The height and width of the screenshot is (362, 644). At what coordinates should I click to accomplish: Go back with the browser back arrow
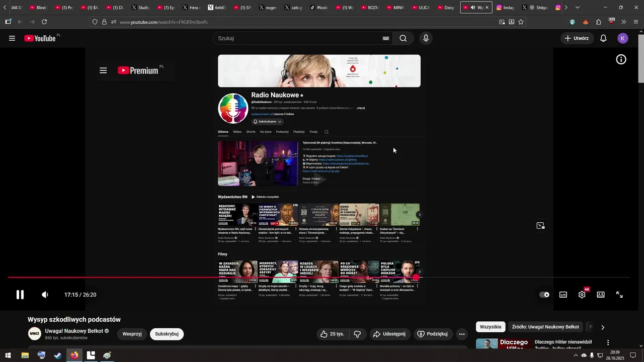(x=20, y=22)
